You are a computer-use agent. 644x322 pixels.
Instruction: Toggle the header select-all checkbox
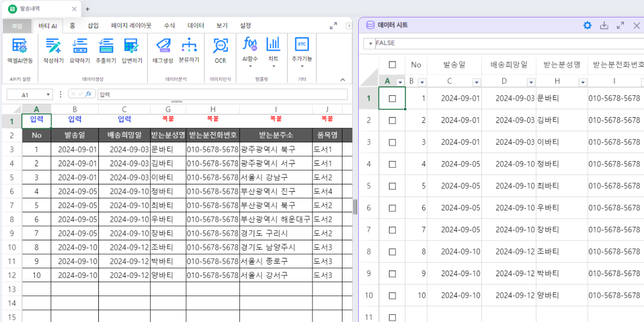392,65
